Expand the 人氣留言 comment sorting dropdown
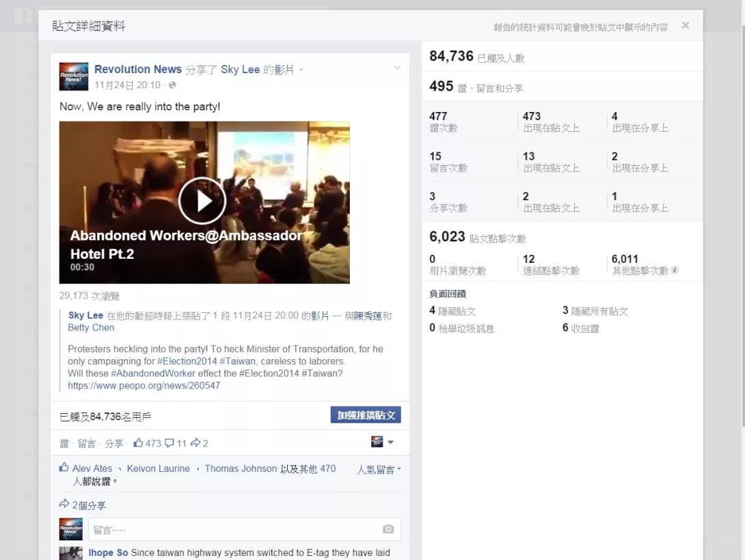This screenshot has width=745, height=560. click(x=379, y=469)
